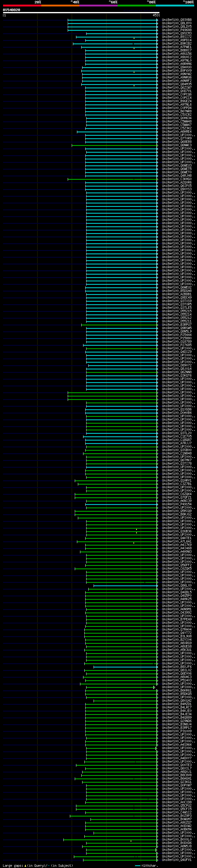The height and width of the screenshot is (868, 197).
Task: Click hit label UniRef100_Q00TE3
Action: click(177, 765)
